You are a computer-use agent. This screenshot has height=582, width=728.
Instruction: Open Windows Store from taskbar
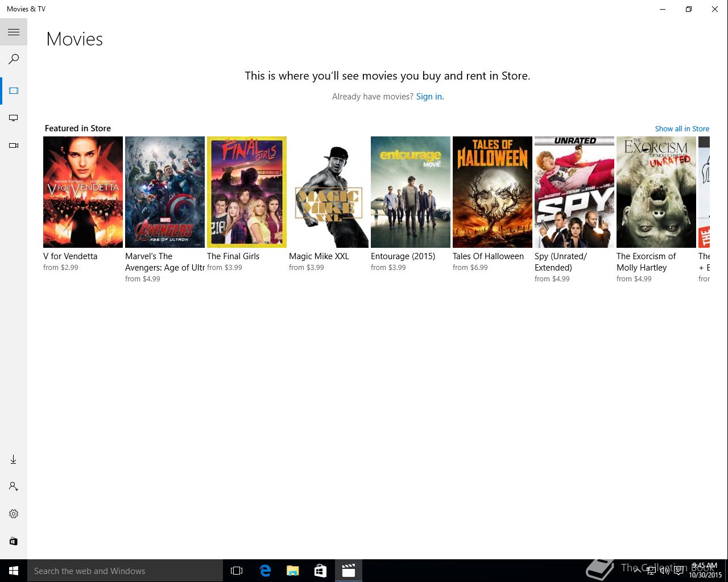(321, 571)
